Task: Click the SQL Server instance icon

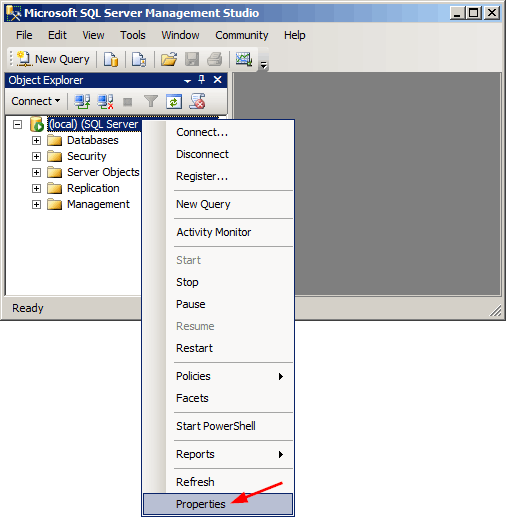Action: coord(37,124)
